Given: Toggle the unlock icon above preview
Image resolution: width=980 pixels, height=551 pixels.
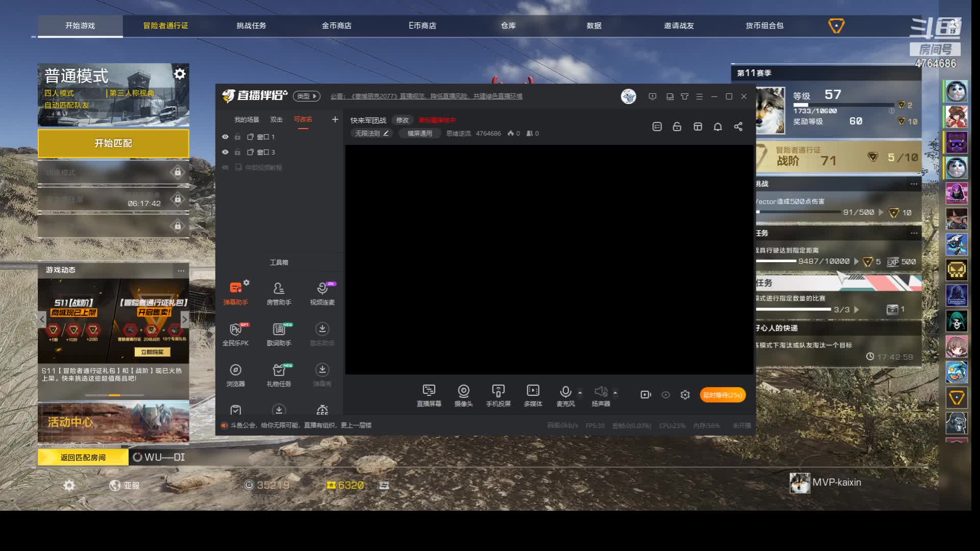Looking at the screenshot, I should 677,127.
